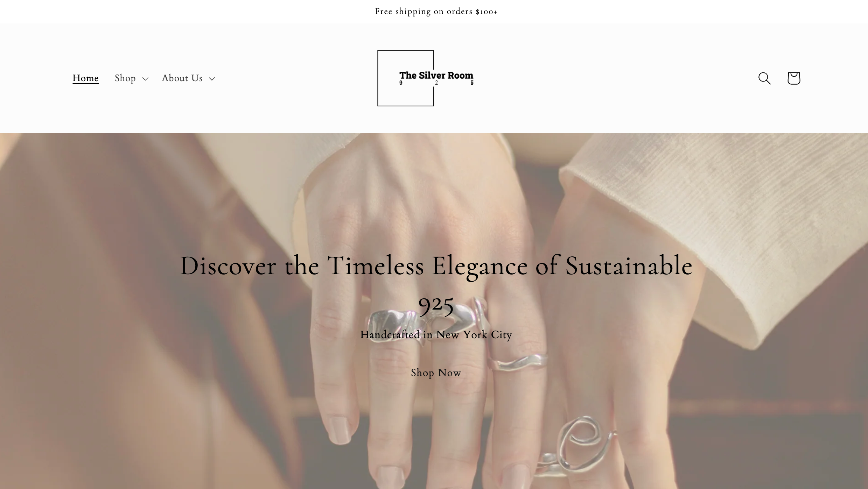Go to the Home menu item
868x489 pixels.
click(85, 78)
